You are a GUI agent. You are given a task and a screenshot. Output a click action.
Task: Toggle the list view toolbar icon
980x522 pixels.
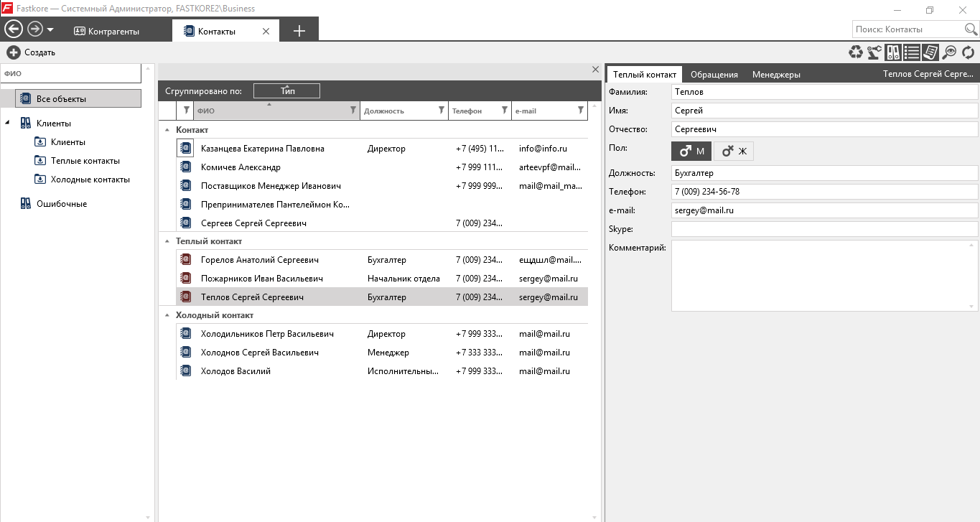pyautogui.click(x=912, y=52)
